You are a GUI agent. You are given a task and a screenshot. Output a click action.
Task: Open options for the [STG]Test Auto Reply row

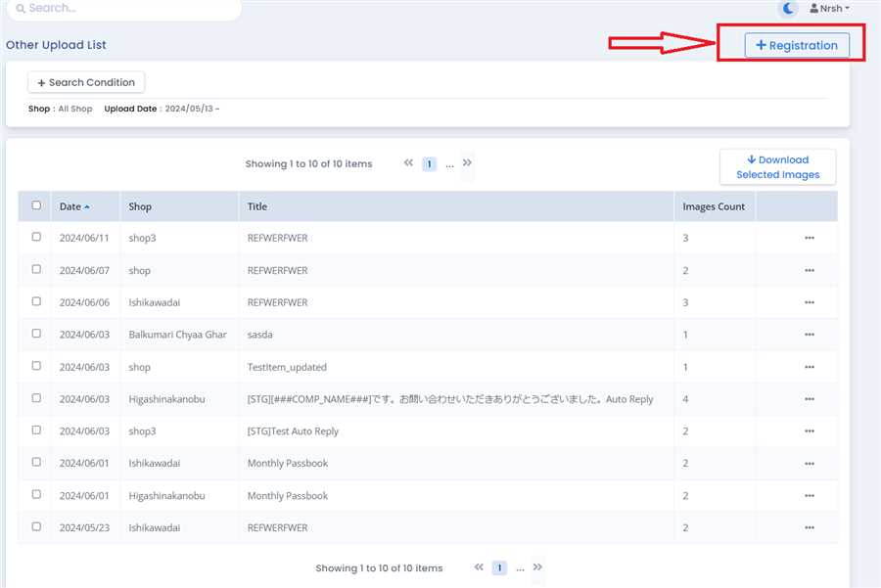809,431
